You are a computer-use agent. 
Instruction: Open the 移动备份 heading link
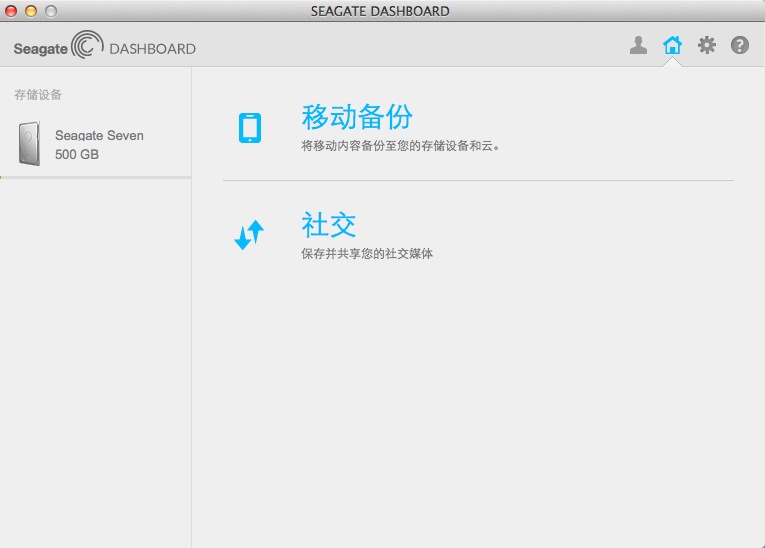(357, 117)
